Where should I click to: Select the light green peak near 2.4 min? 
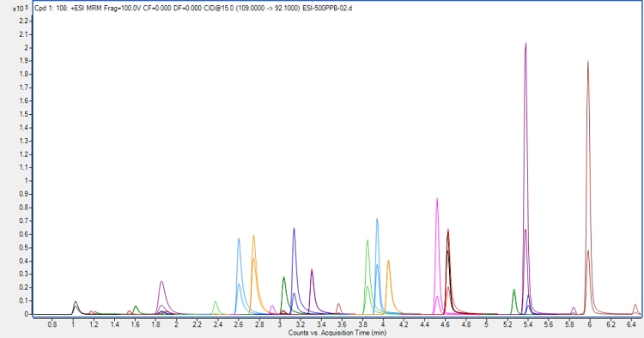click(216, 307)
